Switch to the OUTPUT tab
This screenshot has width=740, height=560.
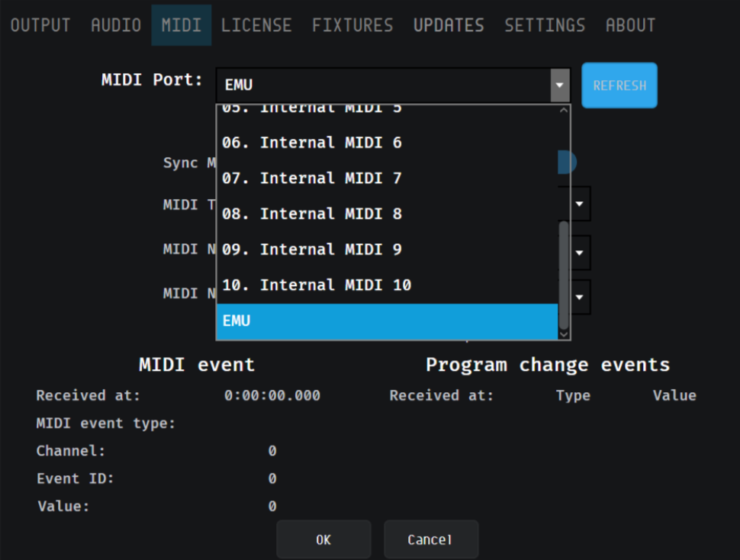coord(40,25)
